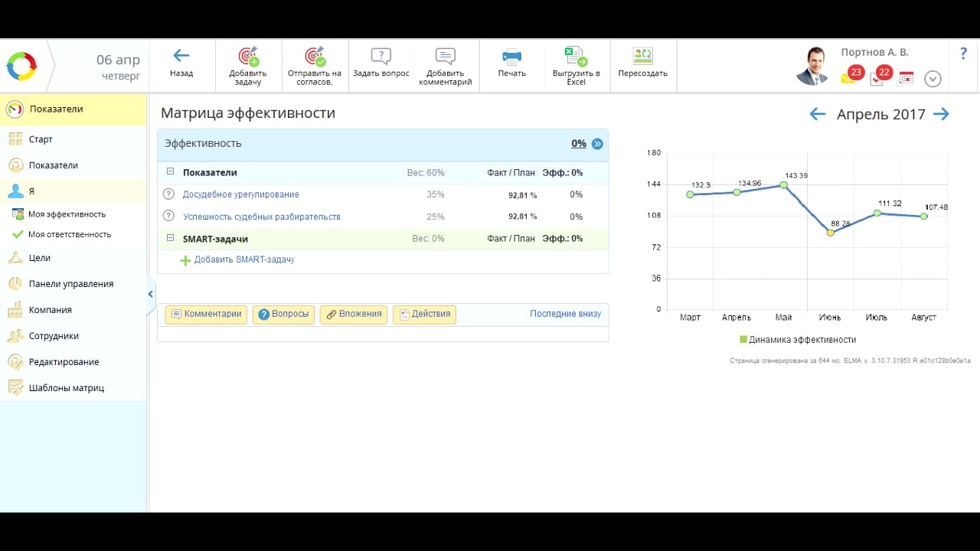Click the Апрель 2017 period label
980x551 pixels.
click(x=880, y=114)
